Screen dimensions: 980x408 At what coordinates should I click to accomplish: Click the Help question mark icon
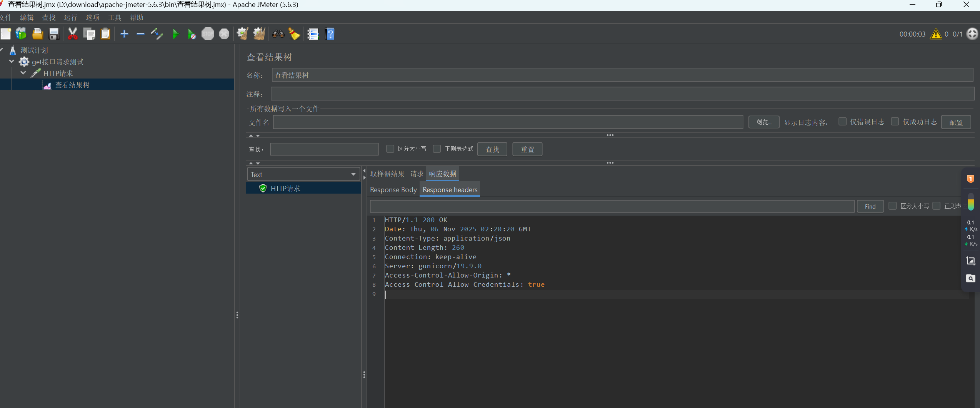click(330, 34)
